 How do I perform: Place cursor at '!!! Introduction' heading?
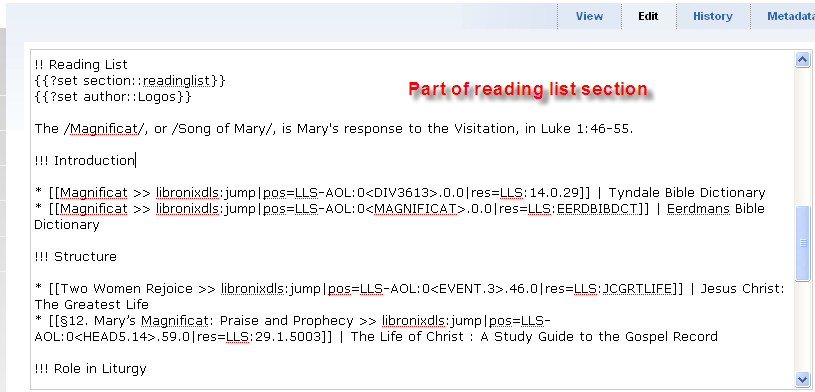(85, 161)
